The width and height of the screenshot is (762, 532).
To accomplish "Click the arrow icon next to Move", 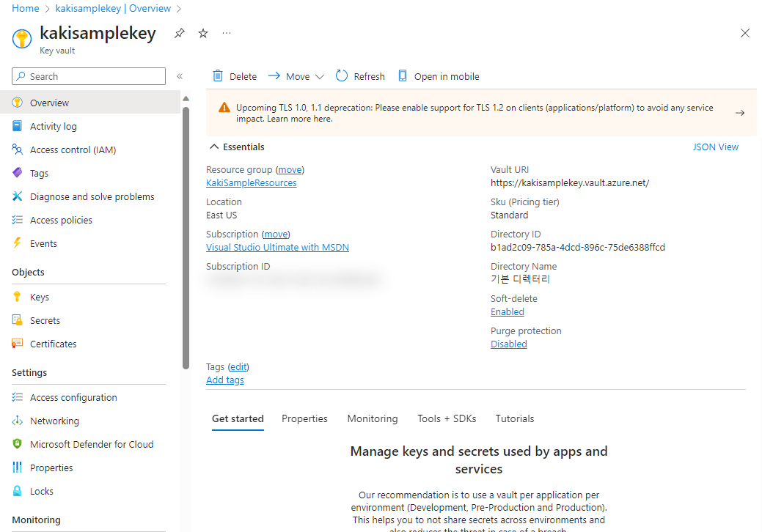I will point(274,75).
